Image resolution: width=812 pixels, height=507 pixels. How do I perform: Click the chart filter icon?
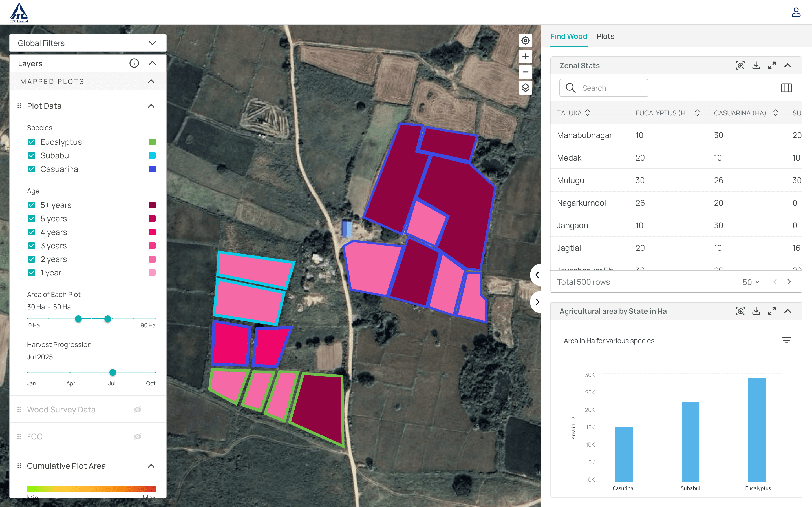click(x=786, y=340)
